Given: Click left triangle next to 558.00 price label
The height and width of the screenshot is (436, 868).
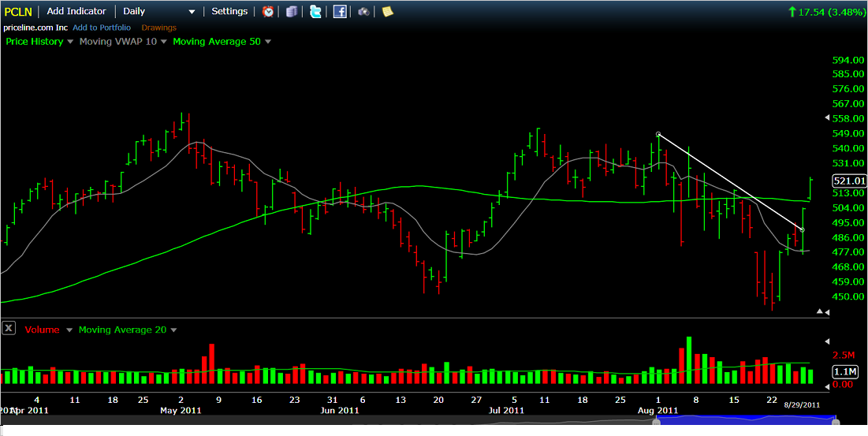Looking at the screenshot, I should [827, 117].
